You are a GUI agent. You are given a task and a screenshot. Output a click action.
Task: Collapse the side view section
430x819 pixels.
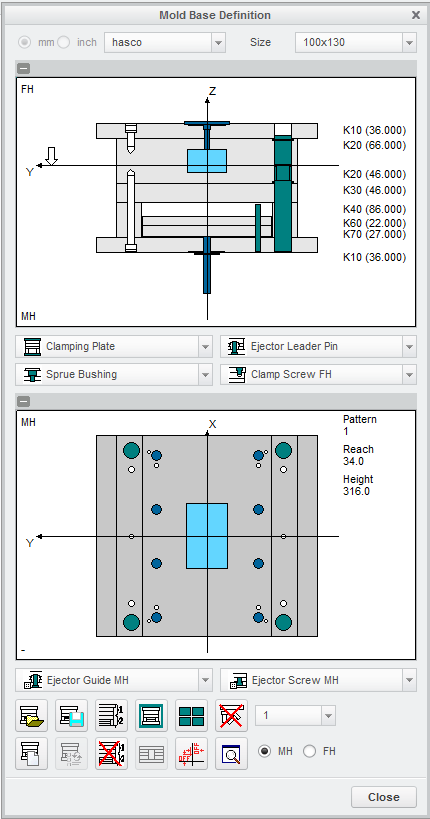[x=24, y=68]
